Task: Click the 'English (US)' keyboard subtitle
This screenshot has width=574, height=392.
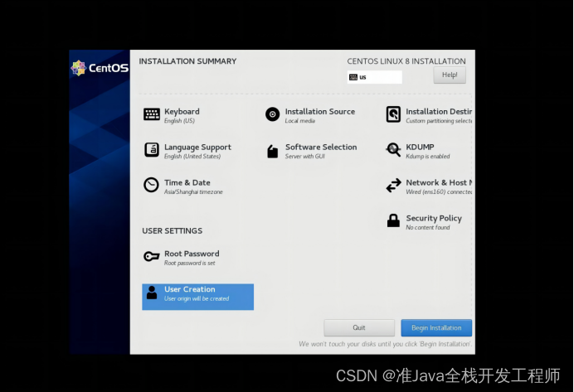Action: click(179, 121)
